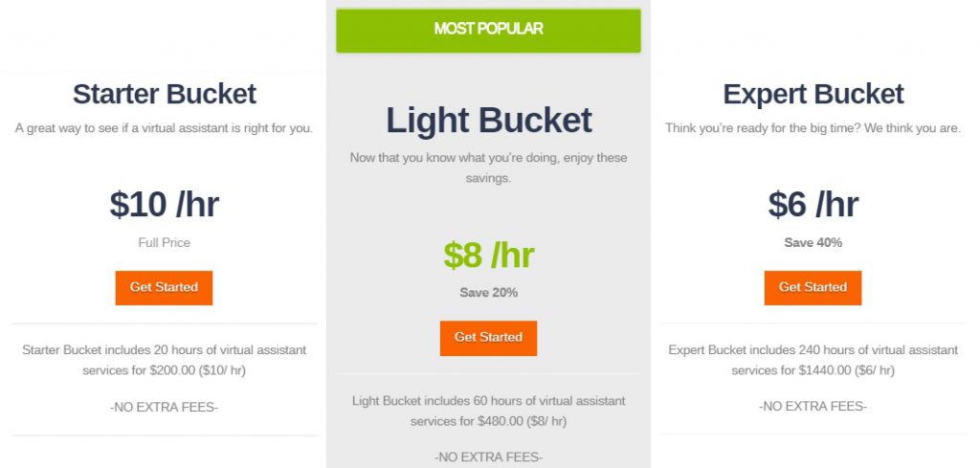This screenshot has width=980, height=468.
Task: Click the $10 /hr price
Action: click(165, 204)
